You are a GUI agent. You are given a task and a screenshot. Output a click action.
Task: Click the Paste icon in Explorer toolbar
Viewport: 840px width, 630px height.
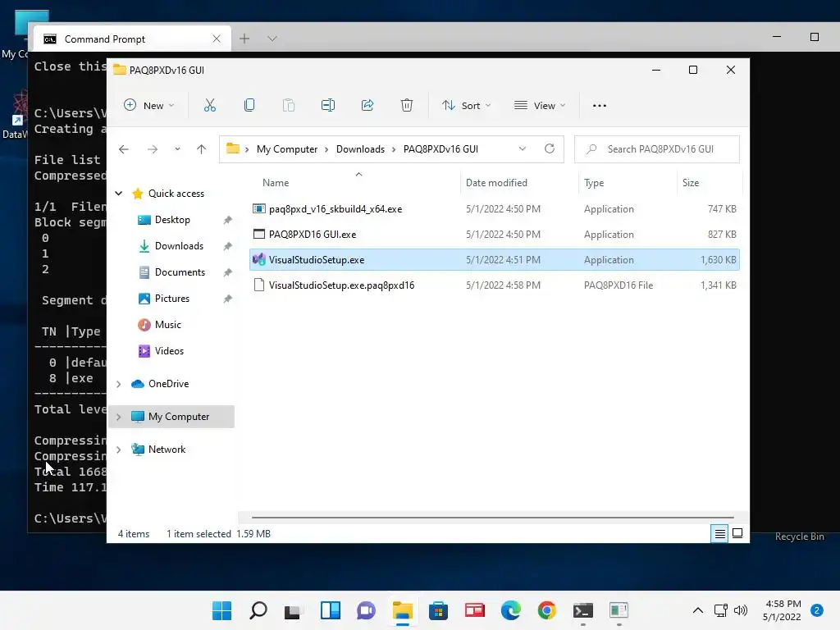pos(289,106)
